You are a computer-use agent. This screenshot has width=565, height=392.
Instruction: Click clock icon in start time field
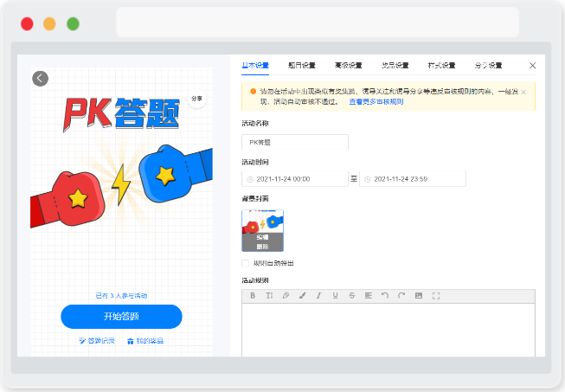(250, 179)
